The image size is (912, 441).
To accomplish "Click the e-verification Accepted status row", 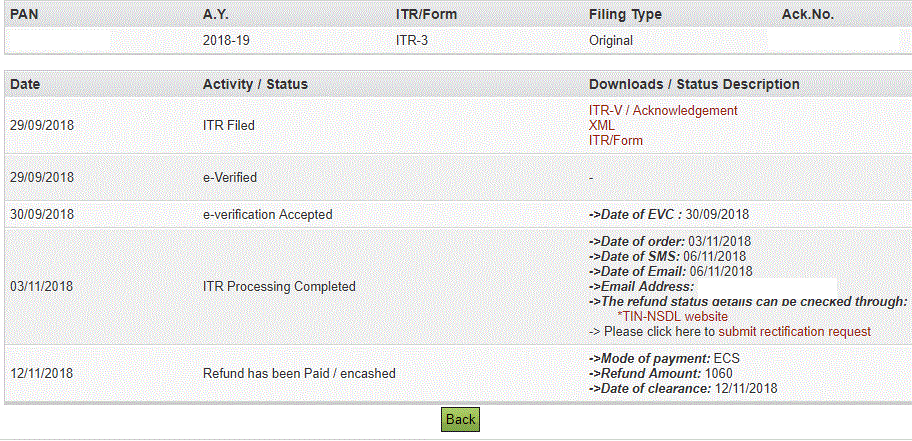I will [x=267, y=214].
